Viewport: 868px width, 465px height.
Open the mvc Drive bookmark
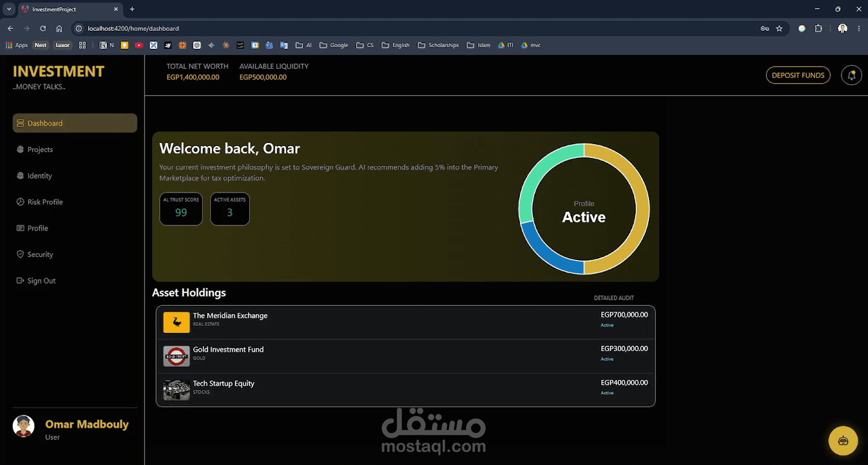(x=531, y=45)
